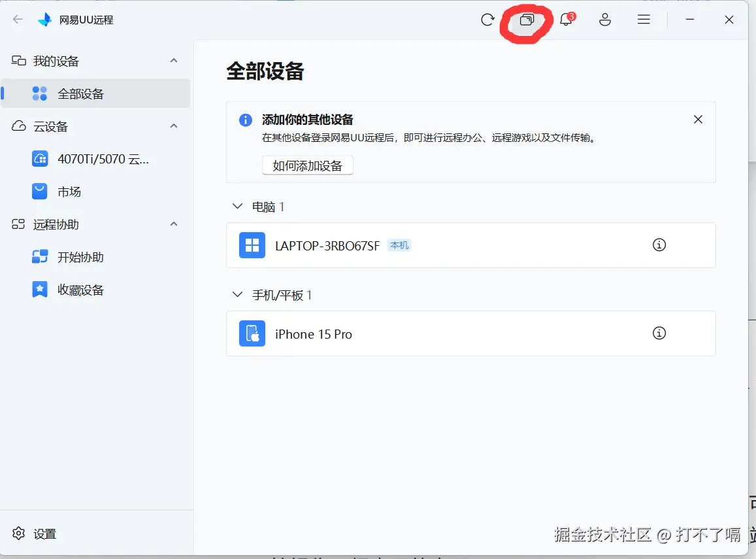Click the 市场 shopping bag icon
Screen dimensions: 756x559
40,192
